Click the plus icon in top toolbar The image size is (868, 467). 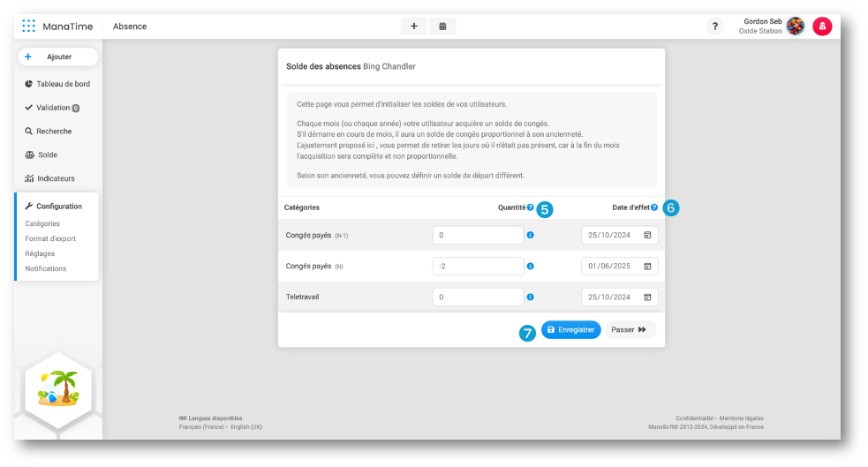click(413, 26)
